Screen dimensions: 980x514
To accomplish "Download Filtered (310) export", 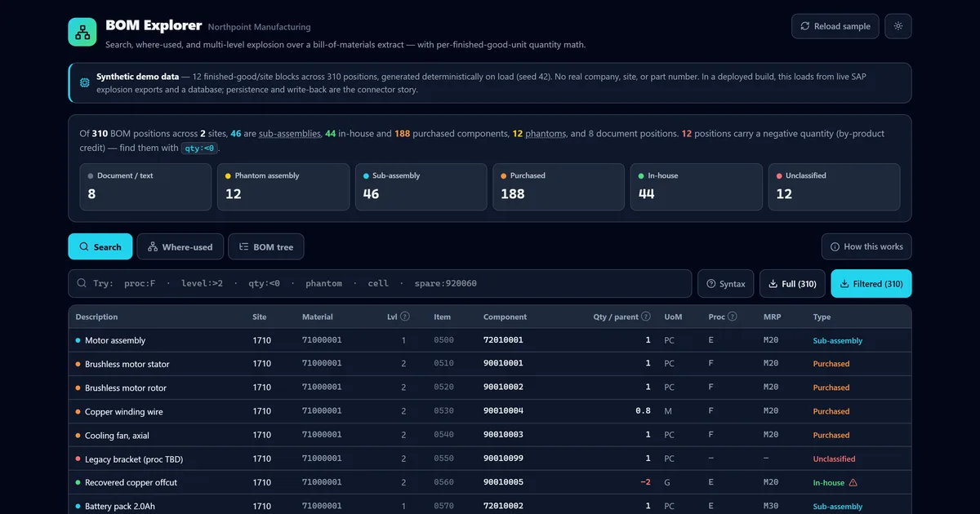I will tap(871, 284).
